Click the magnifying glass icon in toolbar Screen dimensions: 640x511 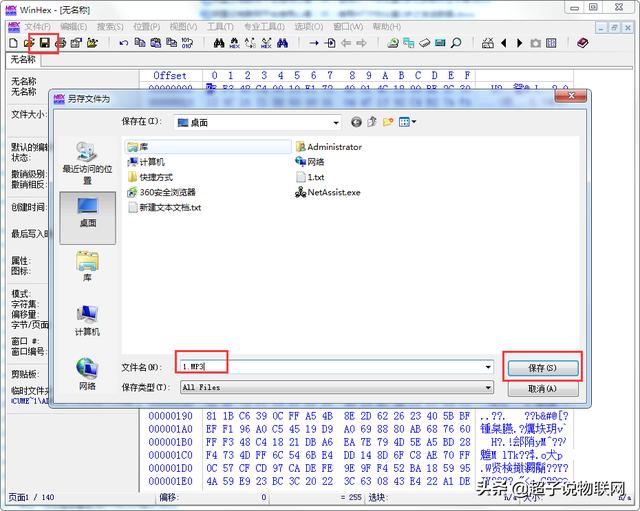pyautogui.click(x=456, y=43)
